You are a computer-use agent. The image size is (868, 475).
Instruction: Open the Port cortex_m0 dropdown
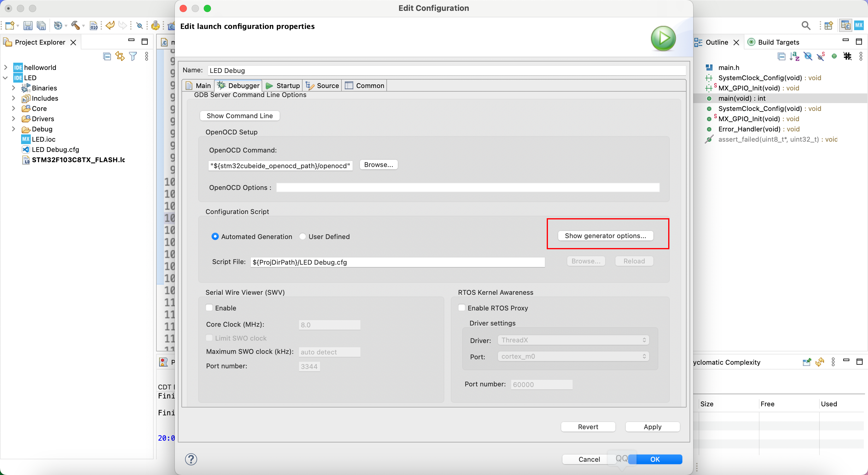coord(573,356)
